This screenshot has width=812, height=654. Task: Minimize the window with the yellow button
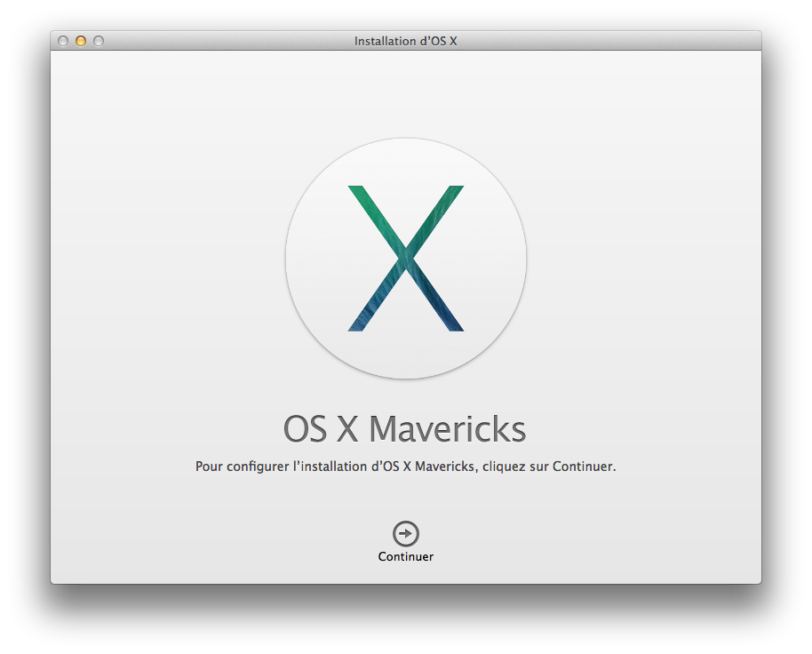pyautogui.click(x=81, y=41)
